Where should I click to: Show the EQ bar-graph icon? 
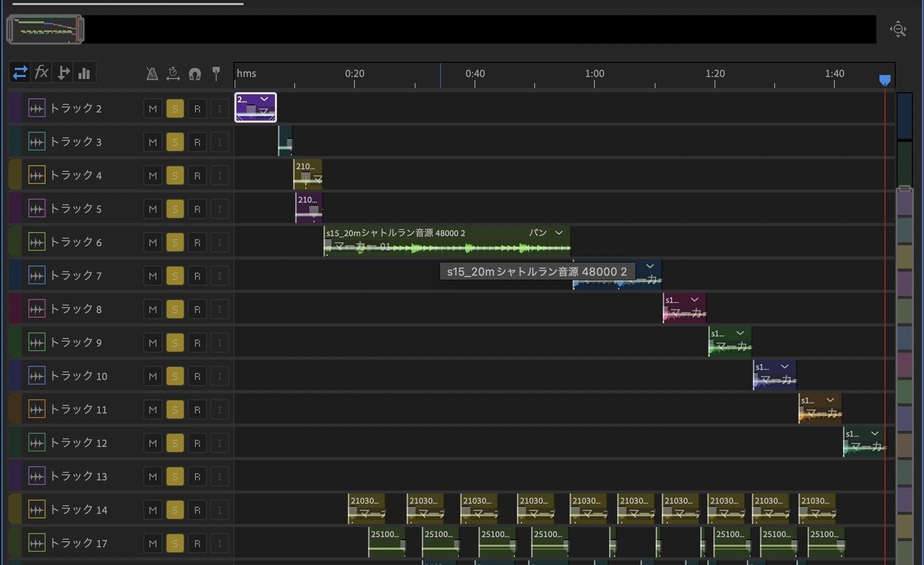pyautogui.click(x=84, y=73)
